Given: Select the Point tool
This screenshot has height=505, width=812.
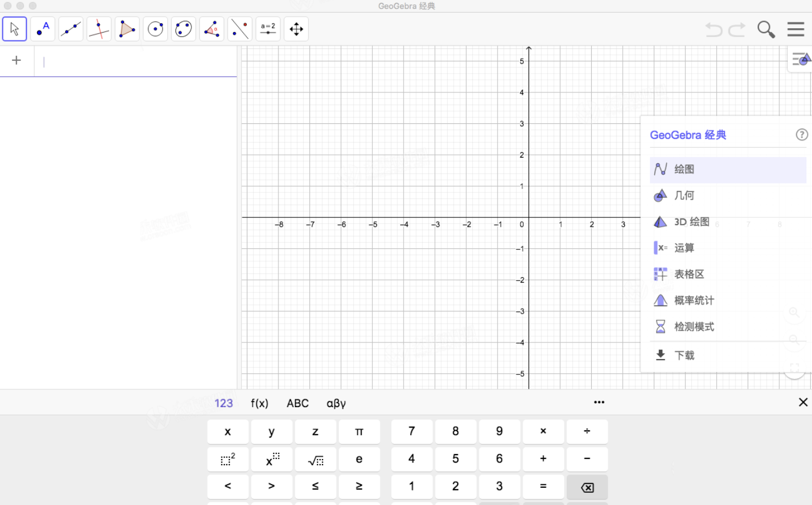Looking at the screenshot, I should [43, 29].
